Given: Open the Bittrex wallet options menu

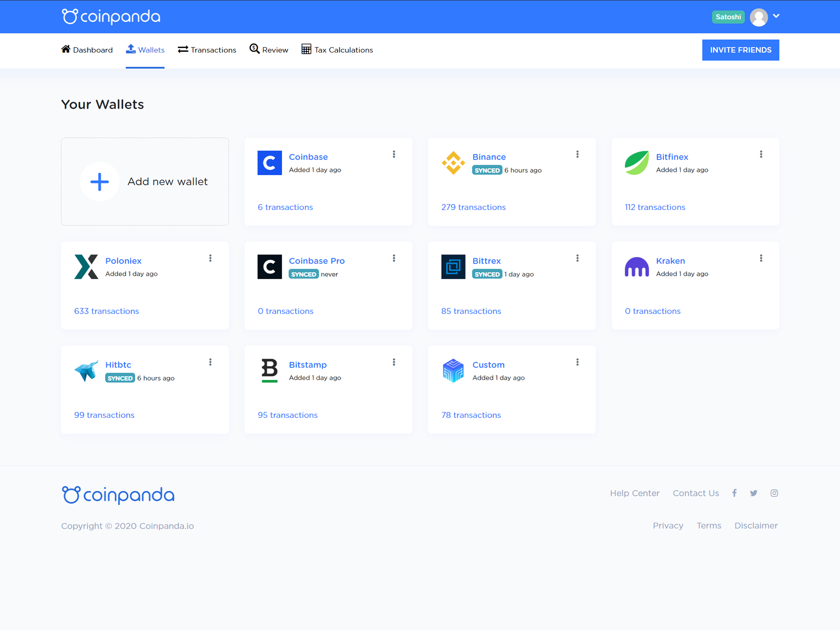Looking at the screenshot, I should click(577, 258).
